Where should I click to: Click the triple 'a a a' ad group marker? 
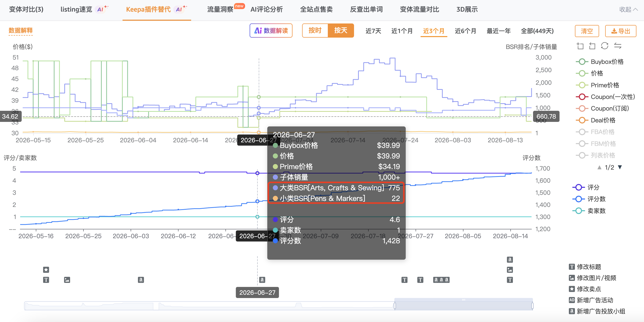tap(441, 280)
